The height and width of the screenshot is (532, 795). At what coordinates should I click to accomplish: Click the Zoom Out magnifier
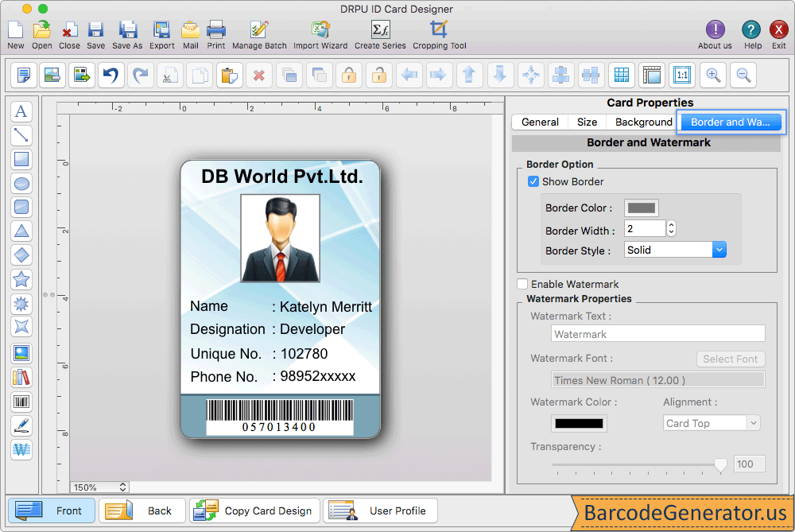744,75
